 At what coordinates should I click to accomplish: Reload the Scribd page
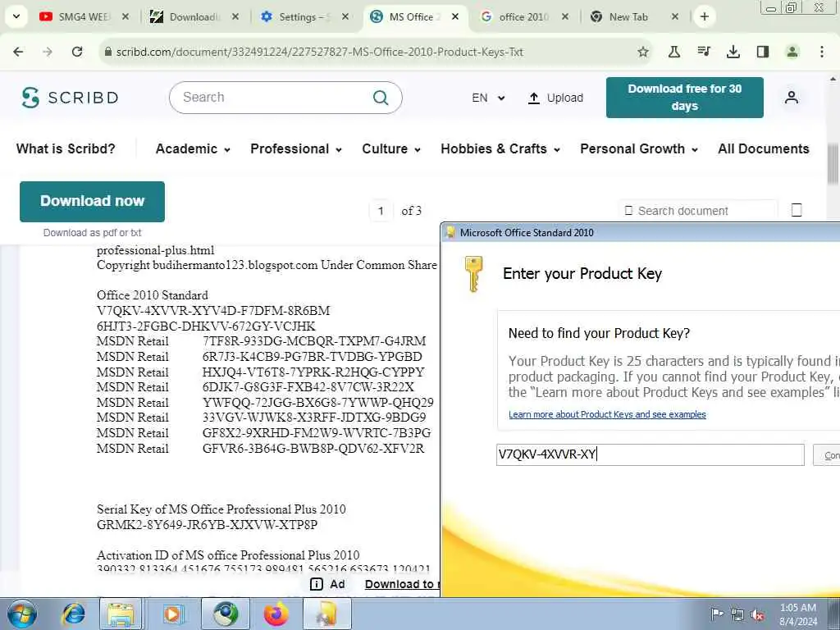pyautogui.click(x=77, y=52)
